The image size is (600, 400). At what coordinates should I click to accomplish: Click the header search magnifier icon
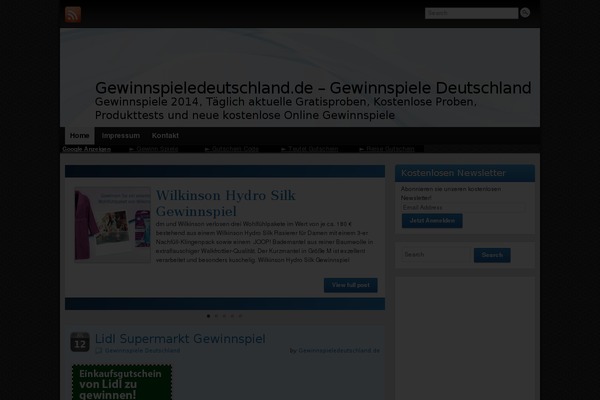[x=525, y=13]
